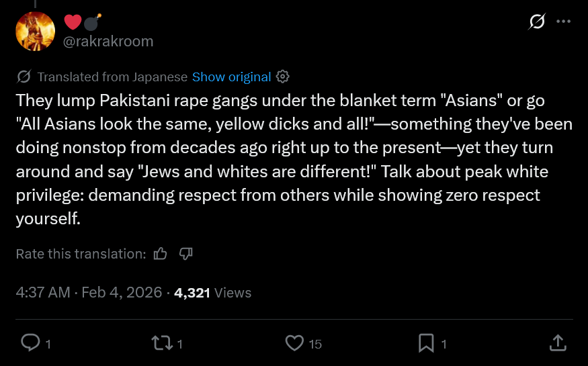View the 4,321 Views analytics
Image resolution: width=588 pixels, height=366 pixels.
(212, 293)
